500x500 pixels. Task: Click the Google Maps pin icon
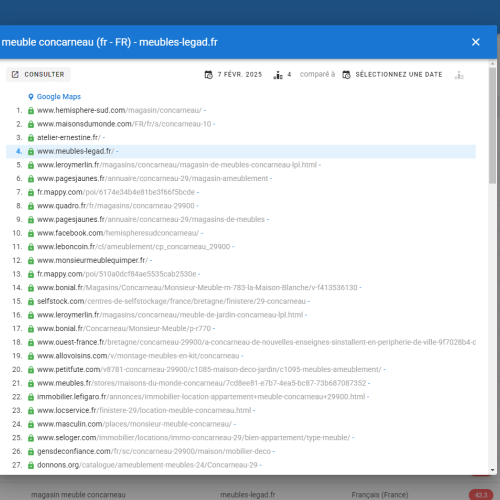point(31,97)
